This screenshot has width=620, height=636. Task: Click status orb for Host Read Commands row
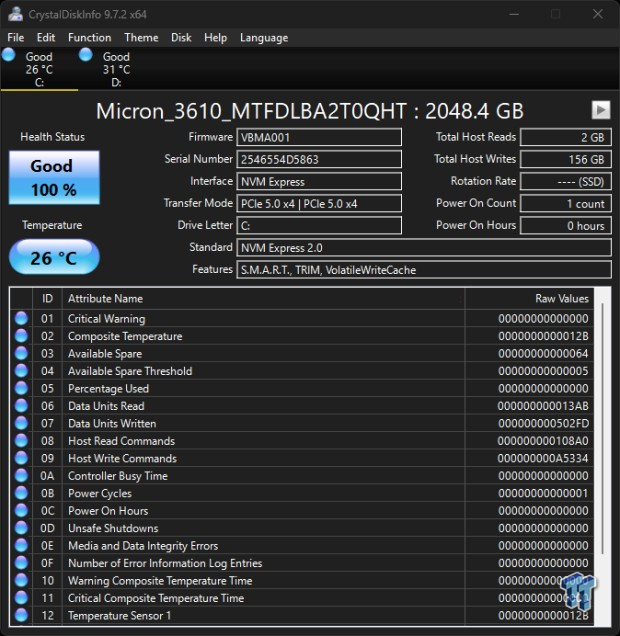point(21,440)
